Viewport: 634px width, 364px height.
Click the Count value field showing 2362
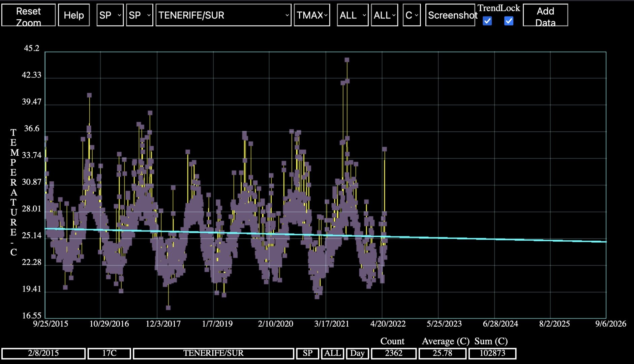point(393,353)
